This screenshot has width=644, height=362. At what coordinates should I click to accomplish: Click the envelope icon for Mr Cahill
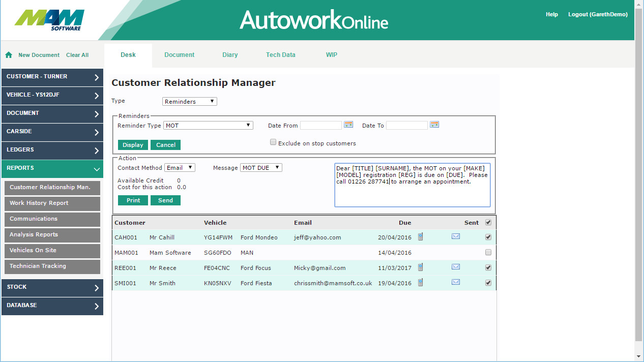456,236
